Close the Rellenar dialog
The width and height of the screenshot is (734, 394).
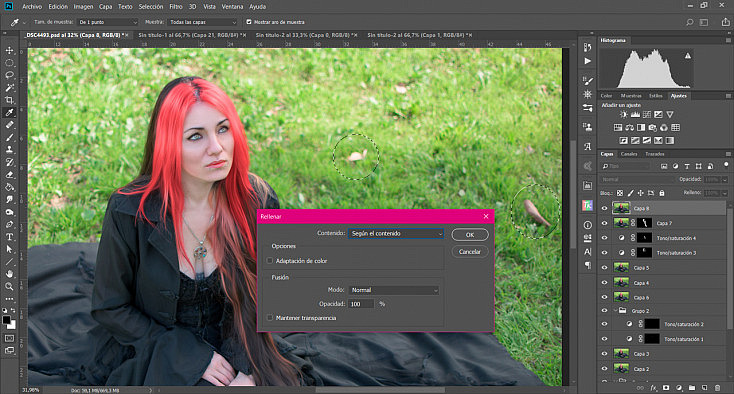pyautogui.click(x=486, y=216)
